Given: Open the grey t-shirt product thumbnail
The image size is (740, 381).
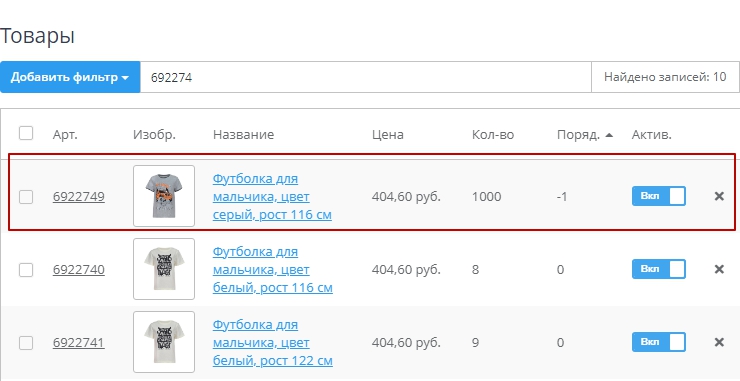Looking at the screenshot, I should point(164,196).
